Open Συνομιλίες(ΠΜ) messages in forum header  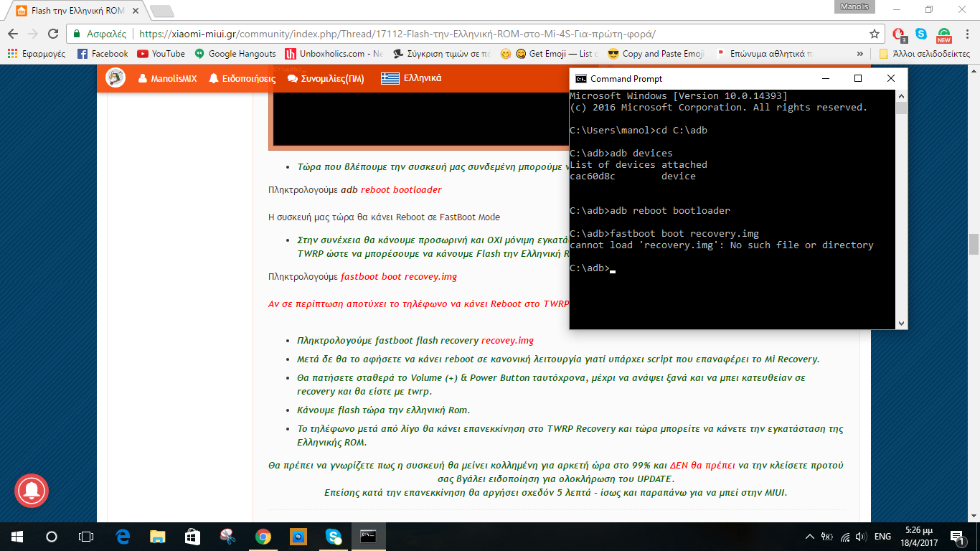326,79
